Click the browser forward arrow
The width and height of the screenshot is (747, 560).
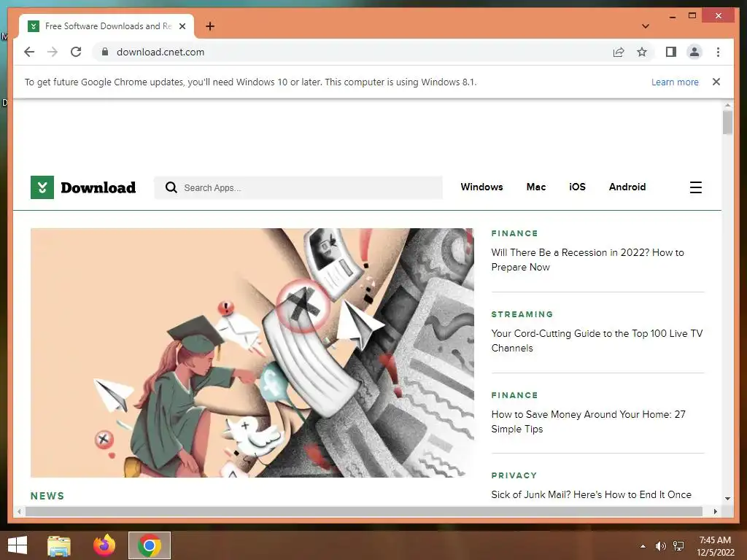(x=53, y=52)
